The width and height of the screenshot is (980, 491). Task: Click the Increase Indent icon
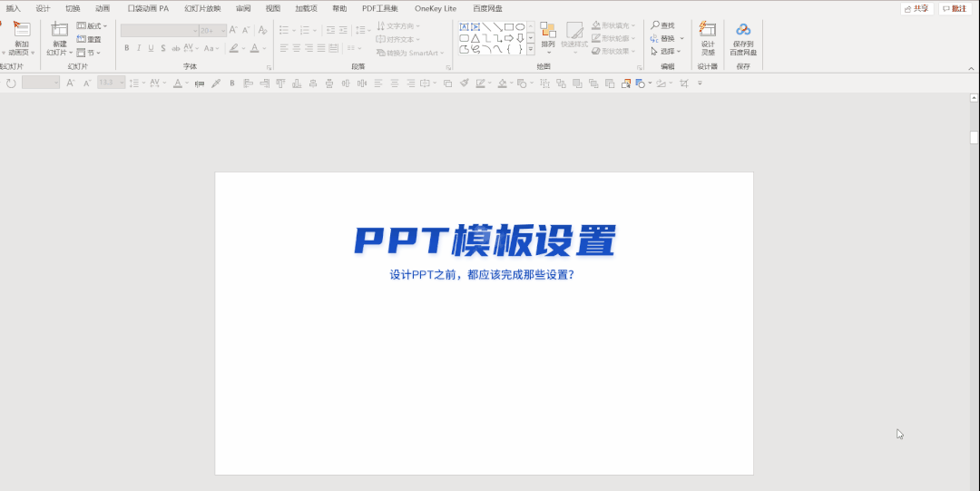point(343,29)
